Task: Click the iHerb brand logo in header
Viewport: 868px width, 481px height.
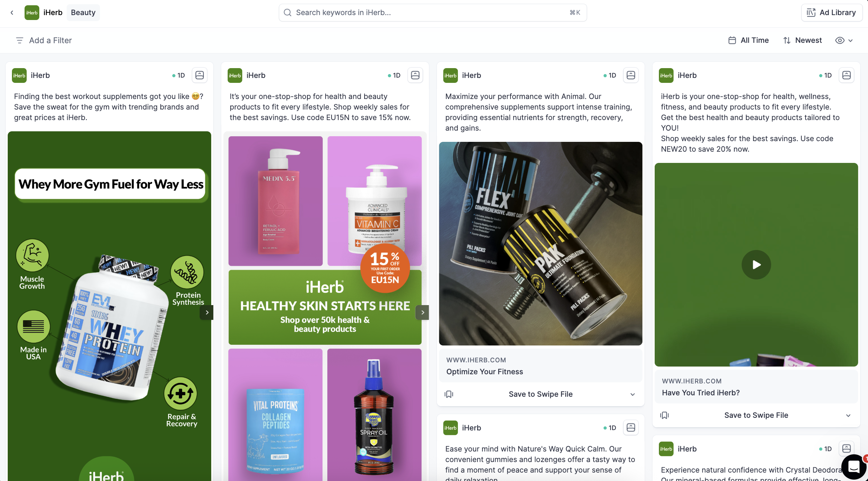Action: [x=32, y=13]
